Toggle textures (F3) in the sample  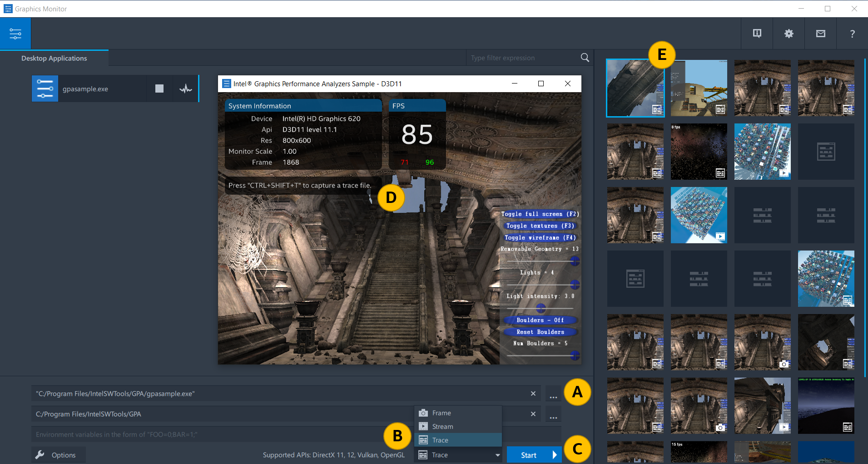coord(540,226)
